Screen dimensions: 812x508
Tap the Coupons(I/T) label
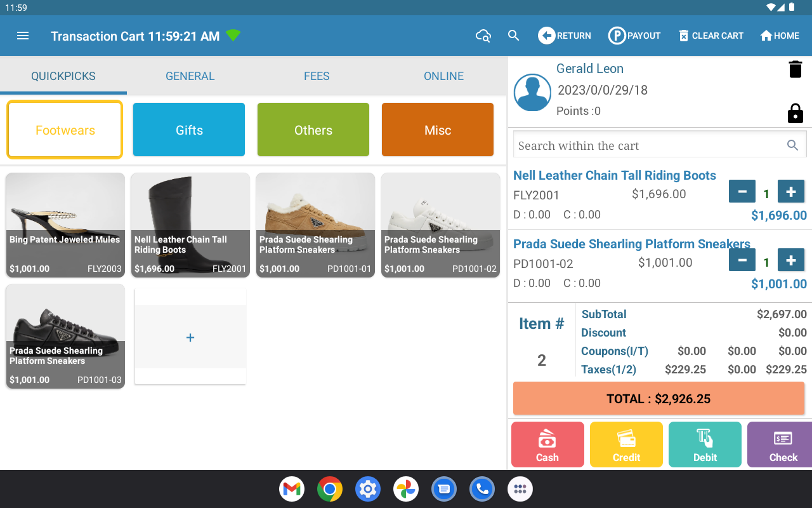tap(615, 351)
